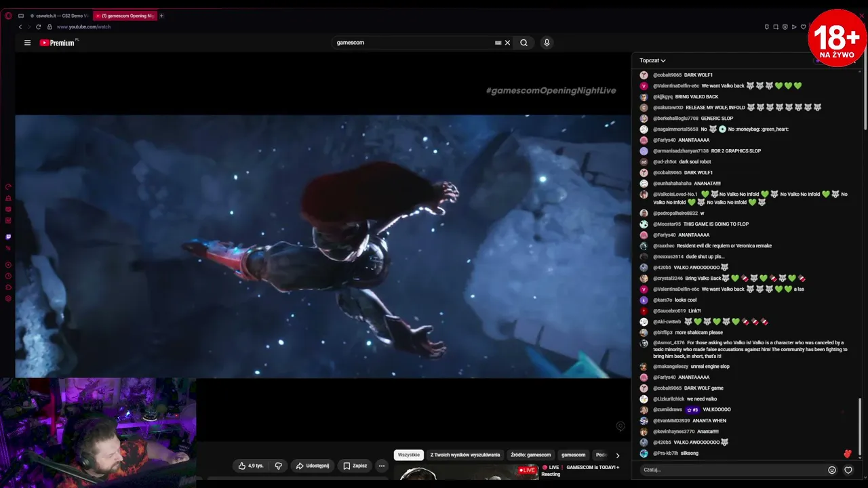The image size is (868, 488).
Task: Click the Twitch icon in Opera sidebar
Action: tap(8, 237)
